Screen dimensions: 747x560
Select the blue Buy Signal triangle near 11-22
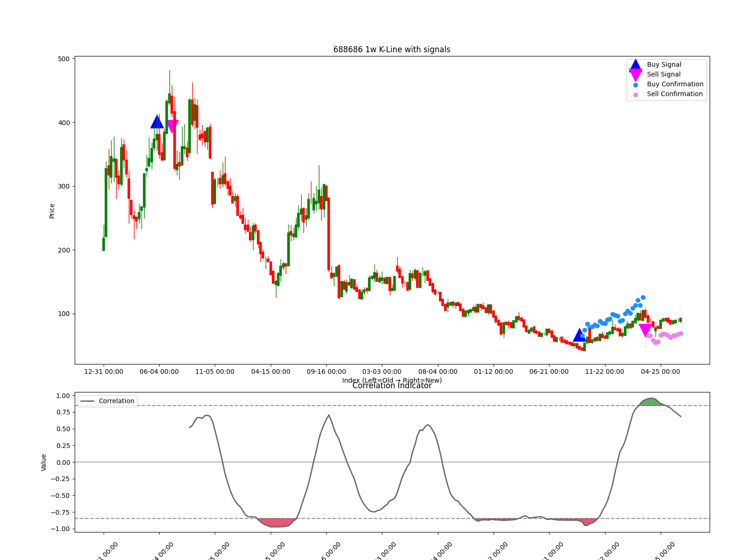(579, 335)
